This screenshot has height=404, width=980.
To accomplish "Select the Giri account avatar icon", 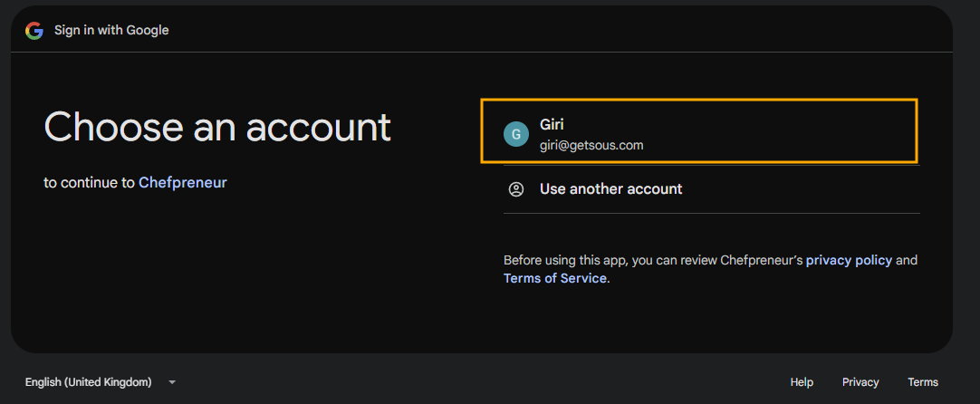I will tap(515, 134).
